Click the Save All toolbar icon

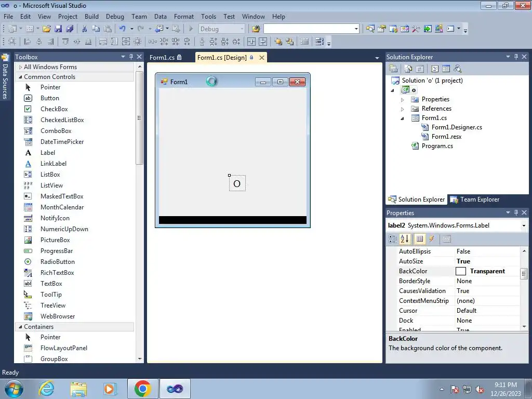(70, 29)
